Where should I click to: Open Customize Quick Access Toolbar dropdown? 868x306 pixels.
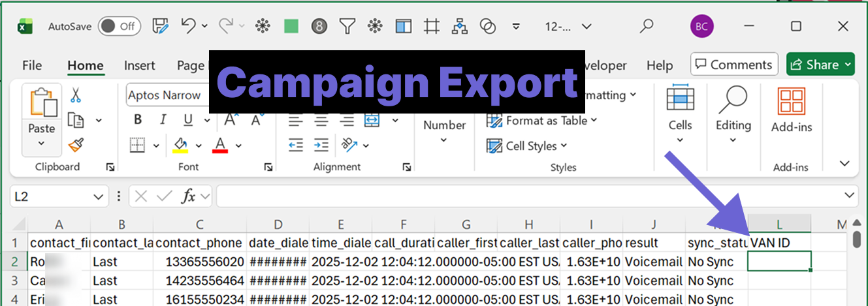[516, 27]
